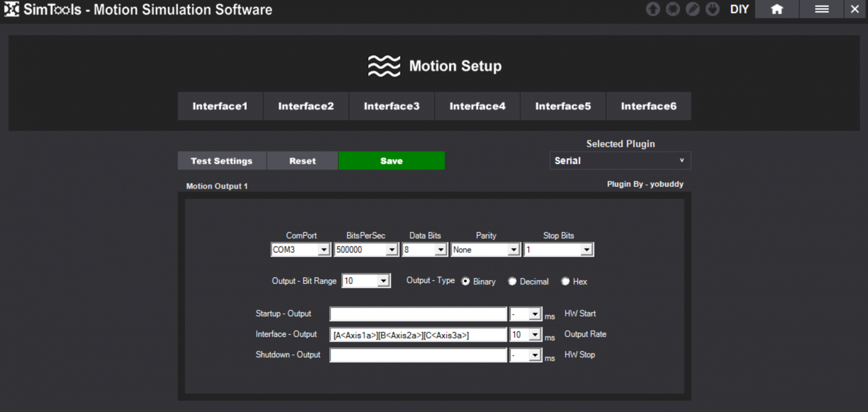868x412 pixels.
Task: Click the pencil status icon in title bar
Action: pos(693,9)
